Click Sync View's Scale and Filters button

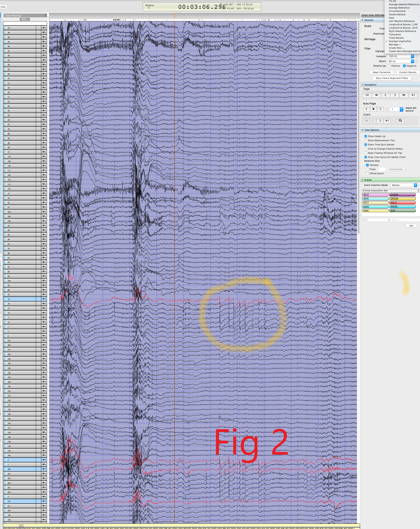[x=392, y=78]
